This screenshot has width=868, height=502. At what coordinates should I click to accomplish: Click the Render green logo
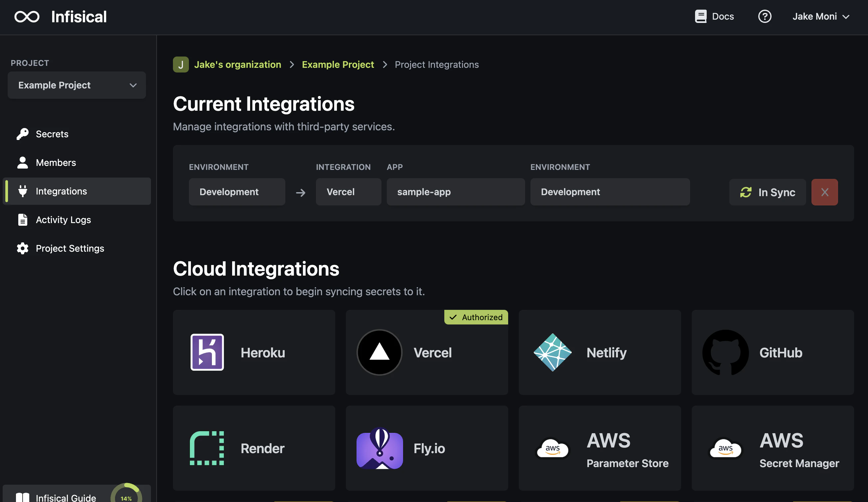[207, 448]
